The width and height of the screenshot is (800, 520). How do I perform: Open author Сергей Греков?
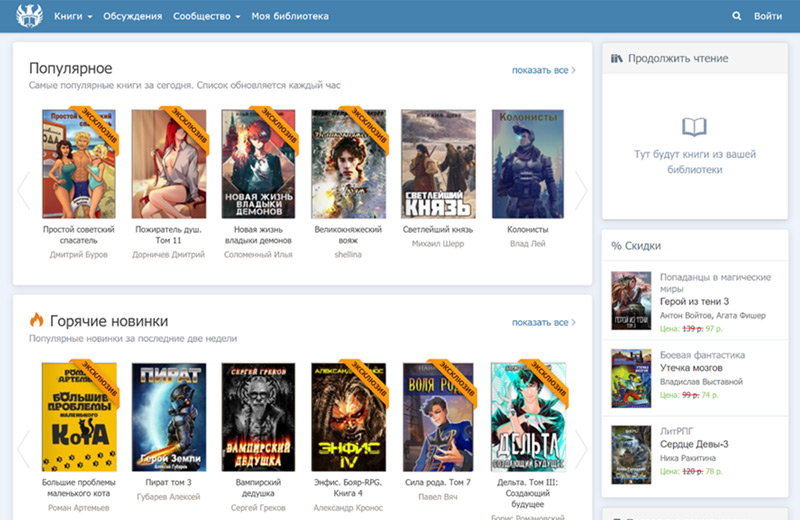pos(258,508)
